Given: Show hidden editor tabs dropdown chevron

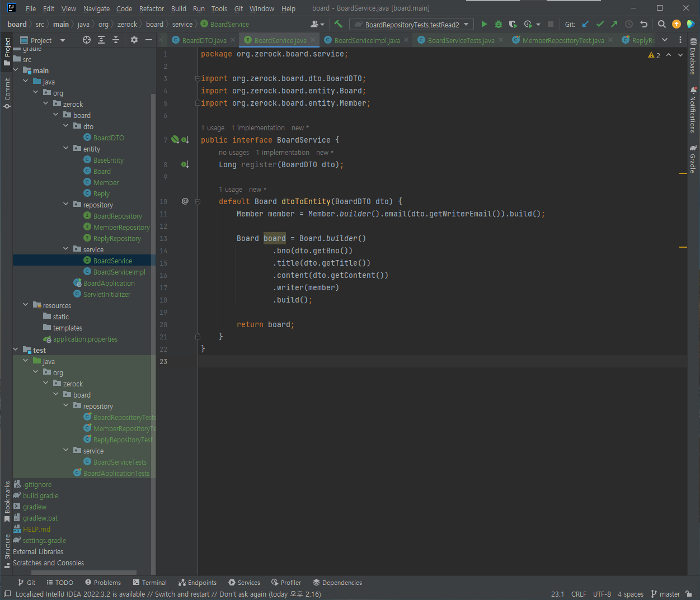Looking at the screenshot, I should pos(665,40).
